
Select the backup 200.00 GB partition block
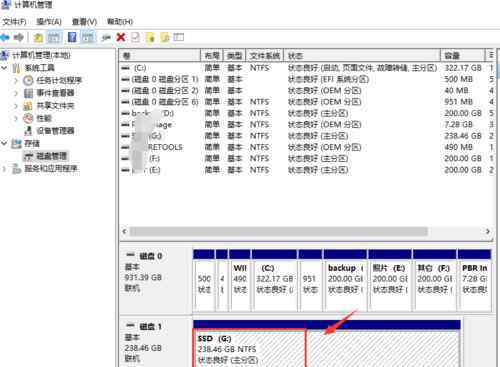click(x=345, y=281)
